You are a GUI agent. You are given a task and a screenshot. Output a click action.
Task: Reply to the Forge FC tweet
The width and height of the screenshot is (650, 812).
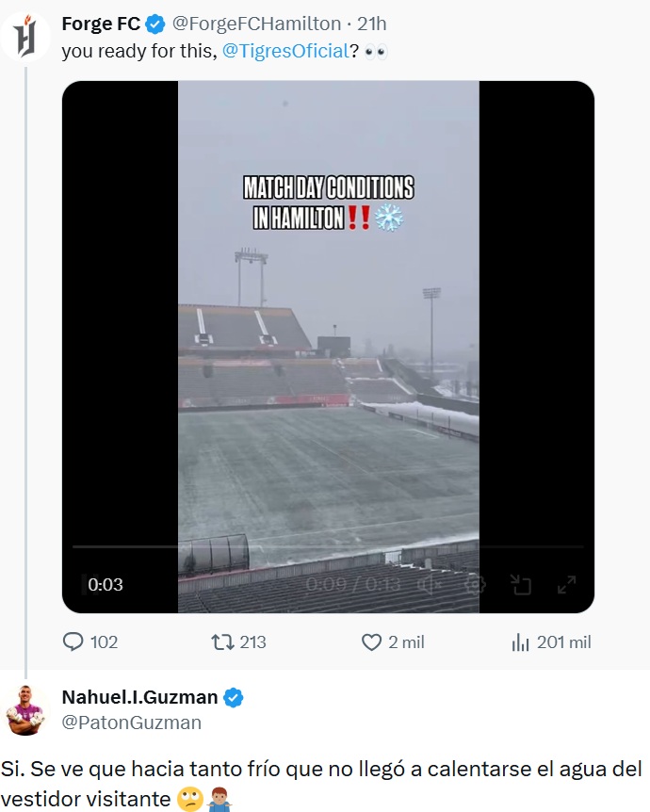(x=74, y=641)
